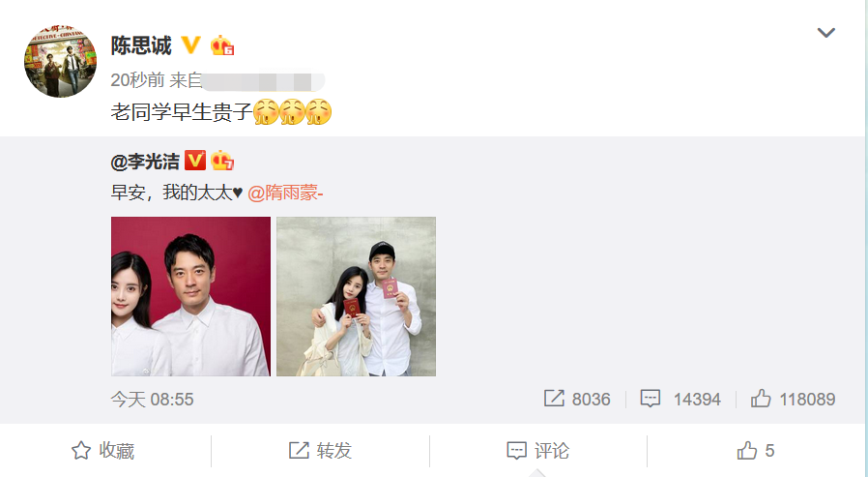Click the red V badge beside 李光洁
868x477 pixels.
195,161
